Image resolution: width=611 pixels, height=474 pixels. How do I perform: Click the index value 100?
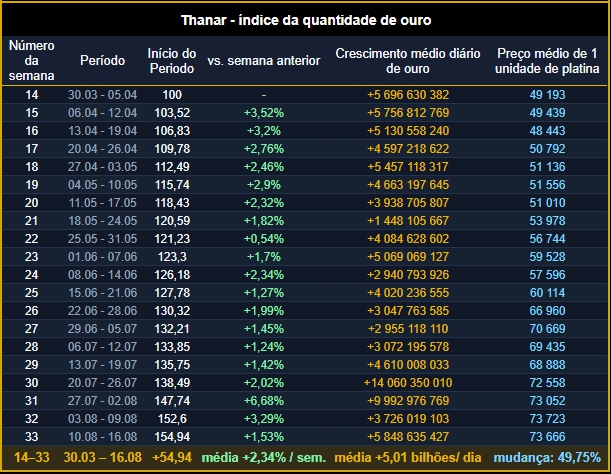click(x=172, y=95)
